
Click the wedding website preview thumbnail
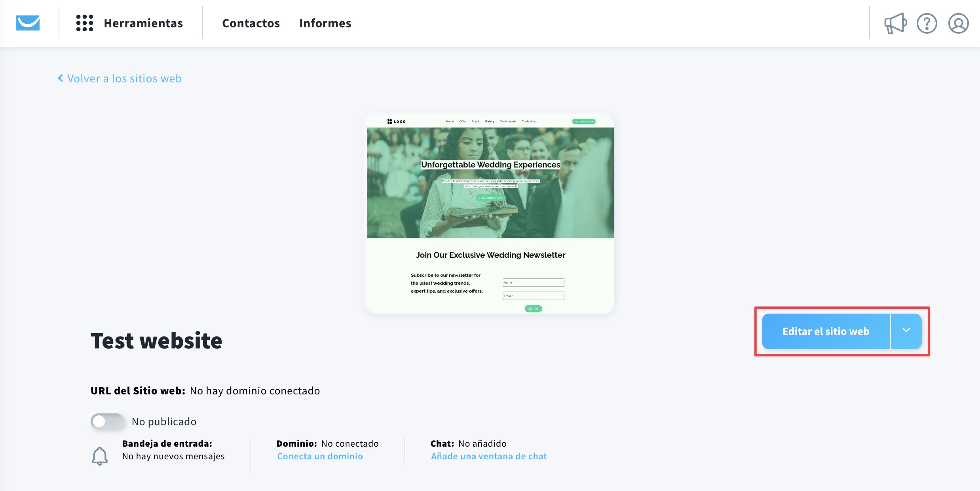(490, 214)
